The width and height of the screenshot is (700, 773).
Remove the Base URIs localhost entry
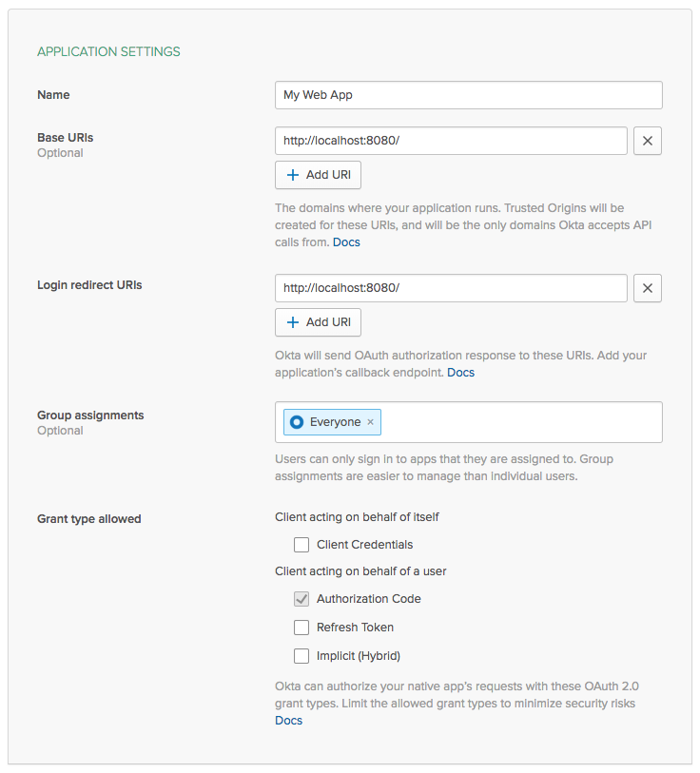(x=647, y=141)
